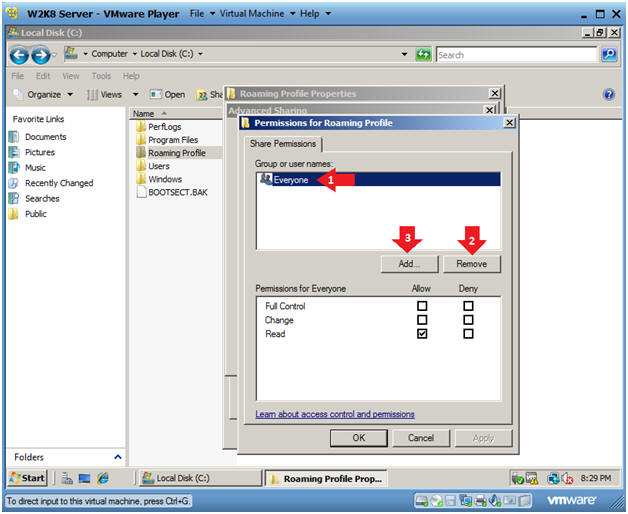Image resolution: width=628 pixels, height=514 pixels.
Task: Click computer icon at address bar start
Action: tap(71, 53)
